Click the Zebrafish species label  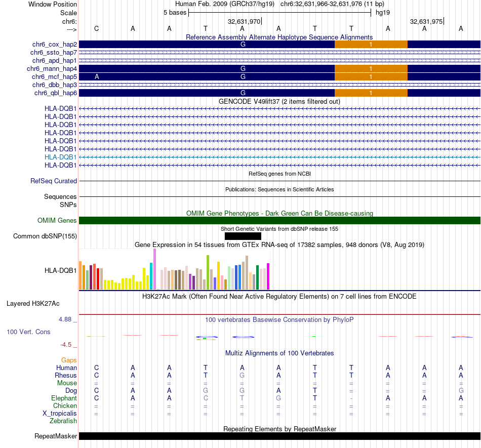pyautogui.click(x=63, y=421)
